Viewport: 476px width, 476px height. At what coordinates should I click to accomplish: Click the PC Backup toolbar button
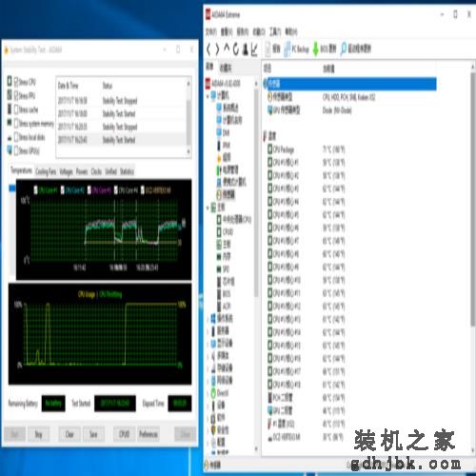click(x=296, y=49)
